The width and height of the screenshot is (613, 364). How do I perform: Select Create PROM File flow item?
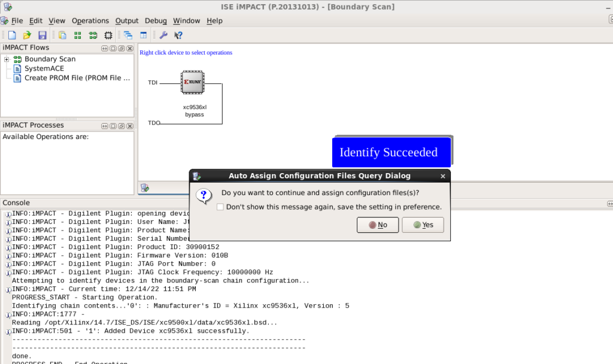pos(77,78)
